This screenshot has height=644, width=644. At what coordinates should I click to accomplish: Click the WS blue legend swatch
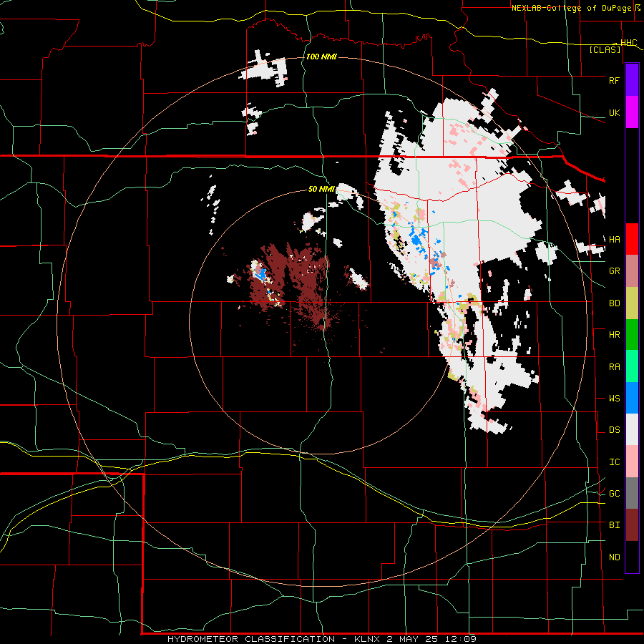tap(632, 398)
